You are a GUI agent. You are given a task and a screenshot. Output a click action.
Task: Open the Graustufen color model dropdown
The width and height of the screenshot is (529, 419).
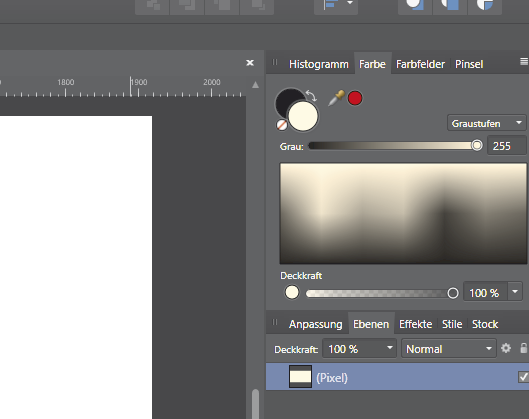(x=486, y=123)
